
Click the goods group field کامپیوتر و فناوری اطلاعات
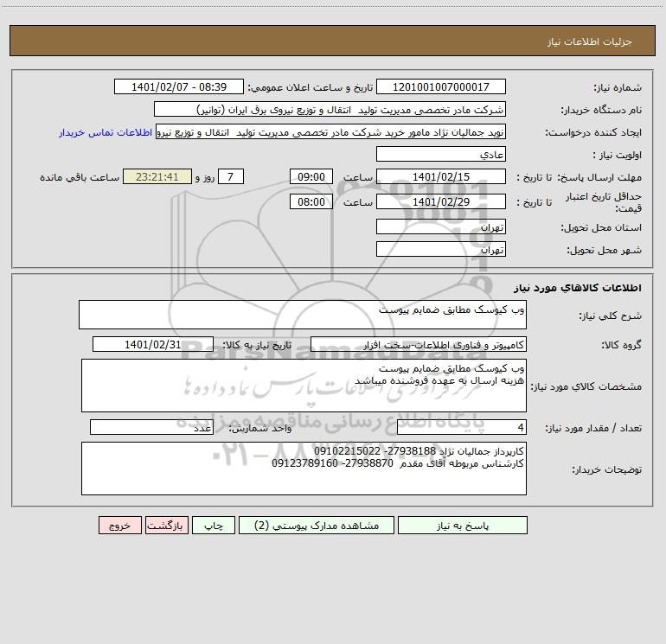pyautogui.click(x=419, y=344)
